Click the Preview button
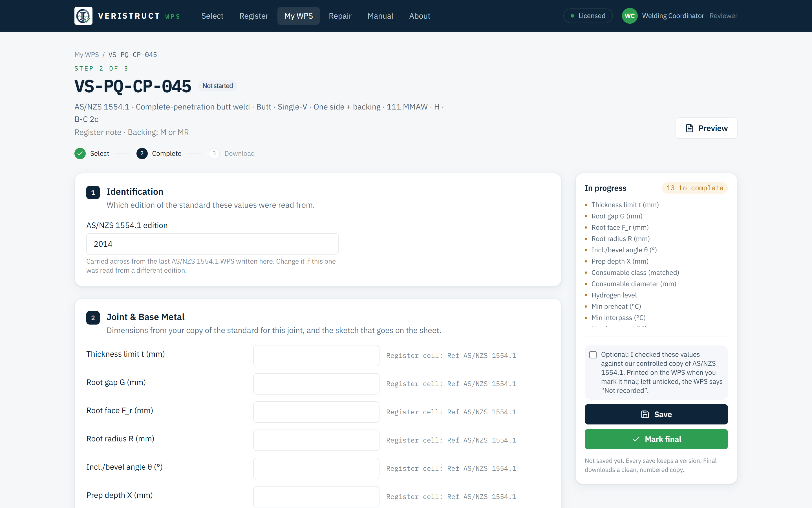 (706, 128)
